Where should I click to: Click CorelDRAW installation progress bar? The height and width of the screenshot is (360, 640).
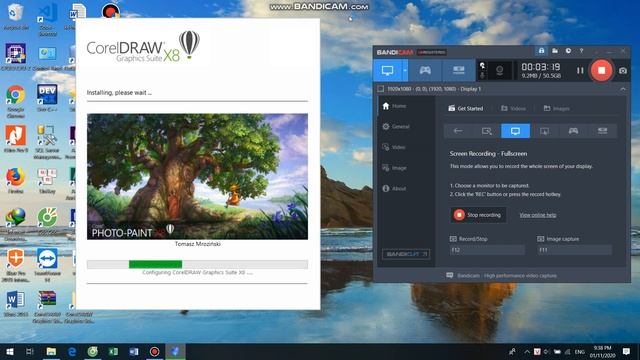[198, 264]
